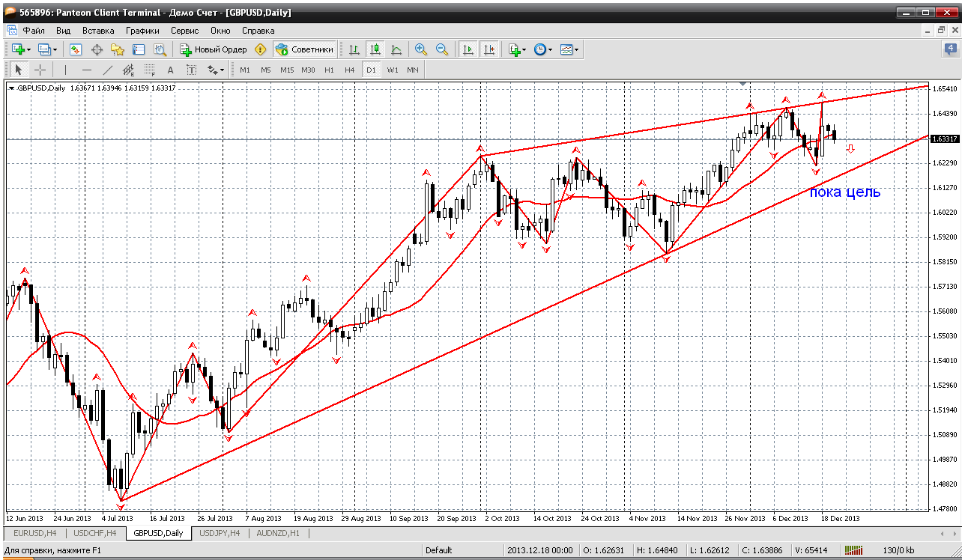Click the connection status bars icon

(x=855, y=550)
